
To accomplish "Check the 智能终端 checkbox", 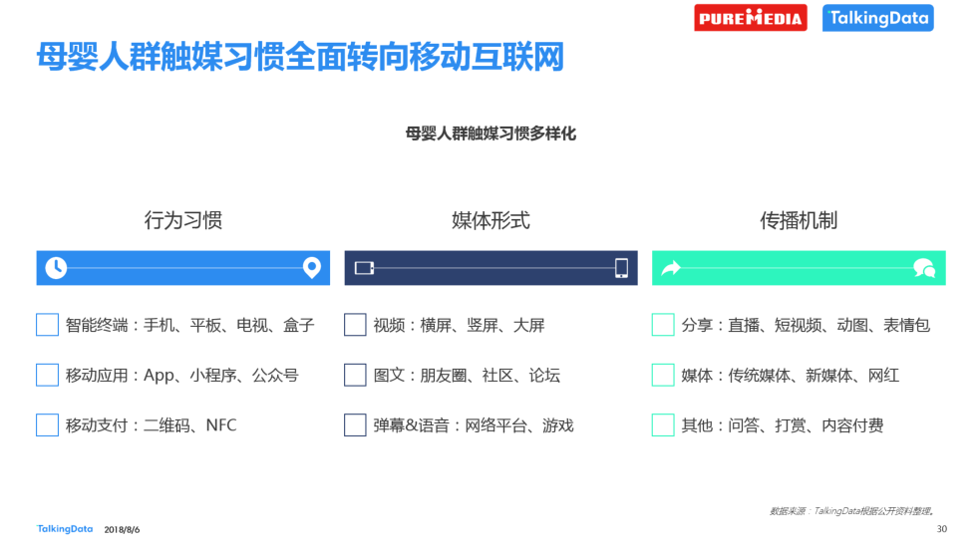I will pos(48,325).
